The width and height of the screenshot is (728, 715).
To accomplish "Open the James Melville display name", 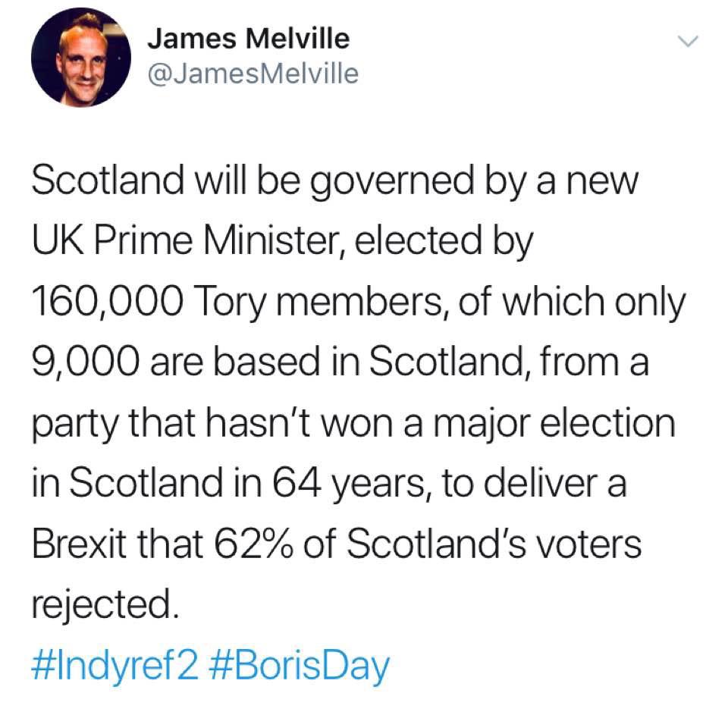I will pos(249,38).
